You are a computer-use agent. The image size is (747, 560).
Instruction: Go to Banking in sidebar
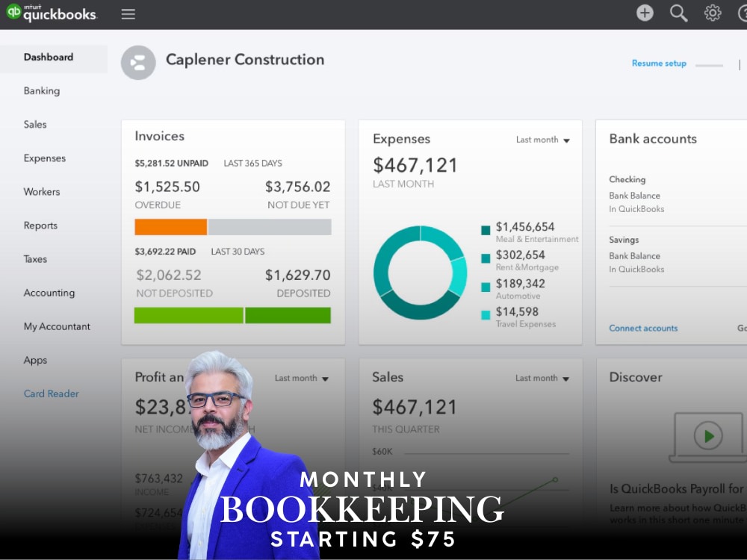[x=42, y=91]
